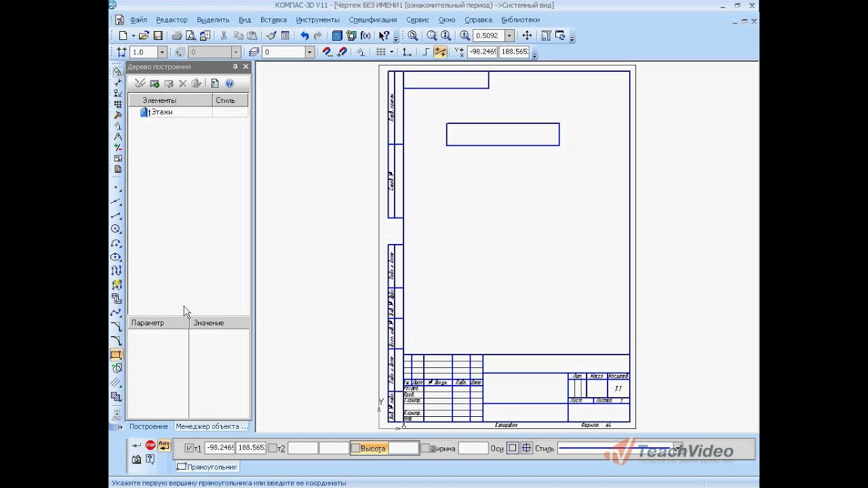Undo the last action

tap(304, 36)
